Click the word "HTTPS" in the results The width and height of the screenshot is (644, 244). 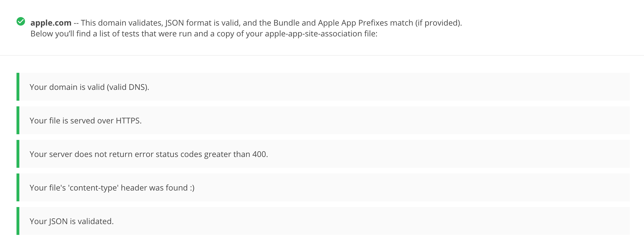tap(128, 121)
